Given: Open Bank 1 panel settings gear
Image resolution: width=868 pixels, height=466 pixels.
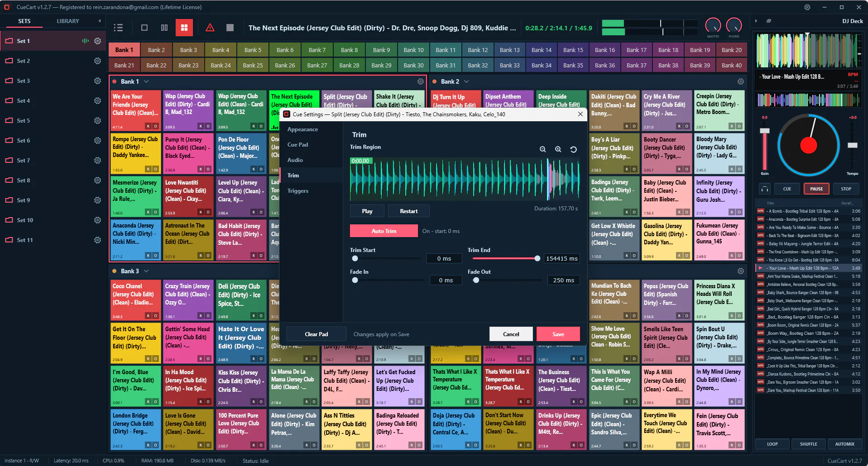Looking at the screenshot, I should click(421, 81).
